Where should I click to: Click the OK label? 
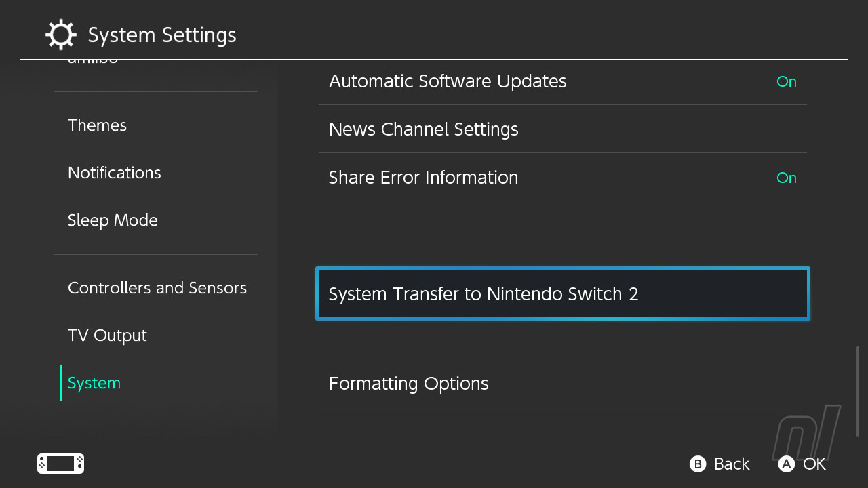(814, 464)
